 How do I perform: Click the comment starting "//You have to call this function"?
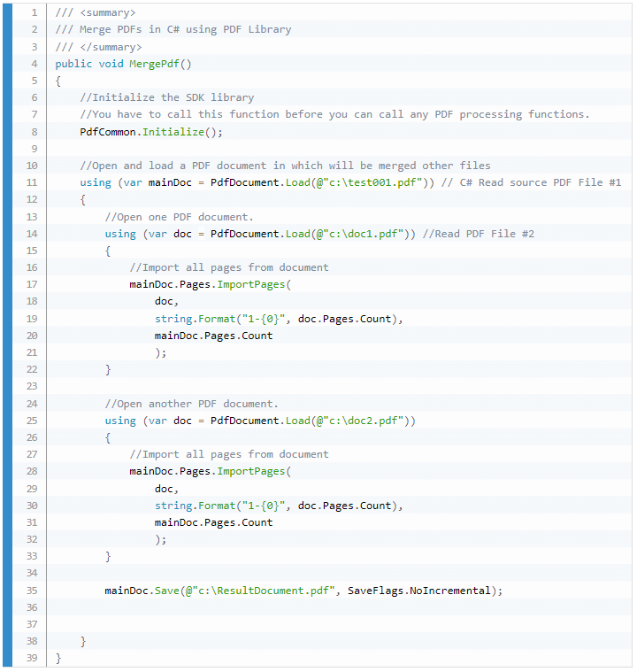[x=334, y=114]
